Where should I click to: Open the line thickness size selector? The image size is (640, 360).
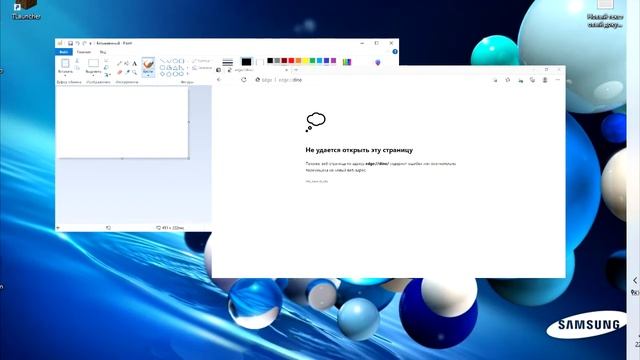coord(228,62)
